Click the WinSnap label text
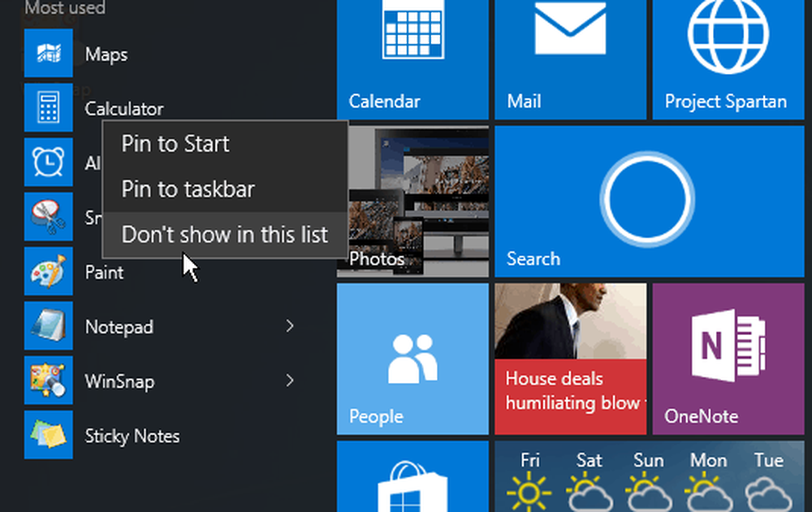The height and width of the screenshot is (512, 812). [119, 381]
